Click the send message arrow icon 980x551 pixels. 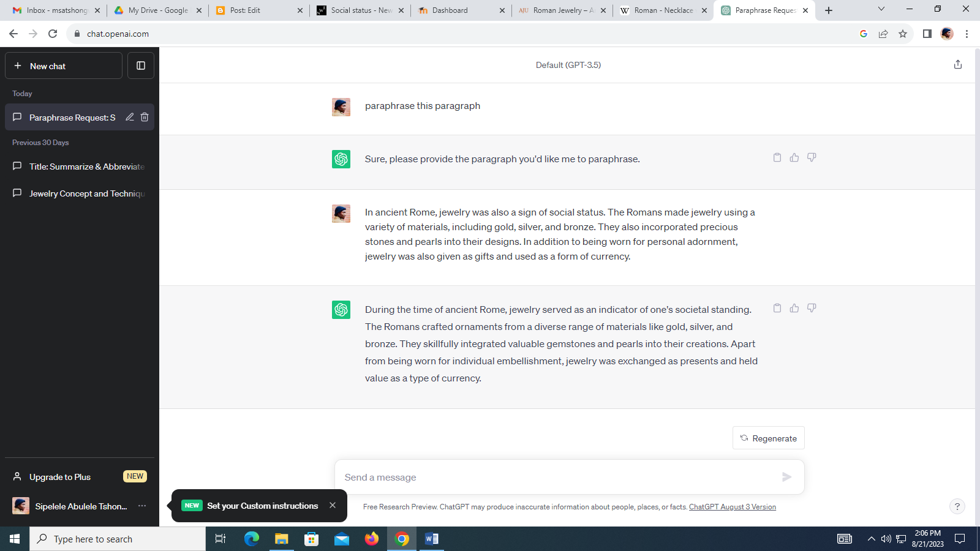point(787,477)
